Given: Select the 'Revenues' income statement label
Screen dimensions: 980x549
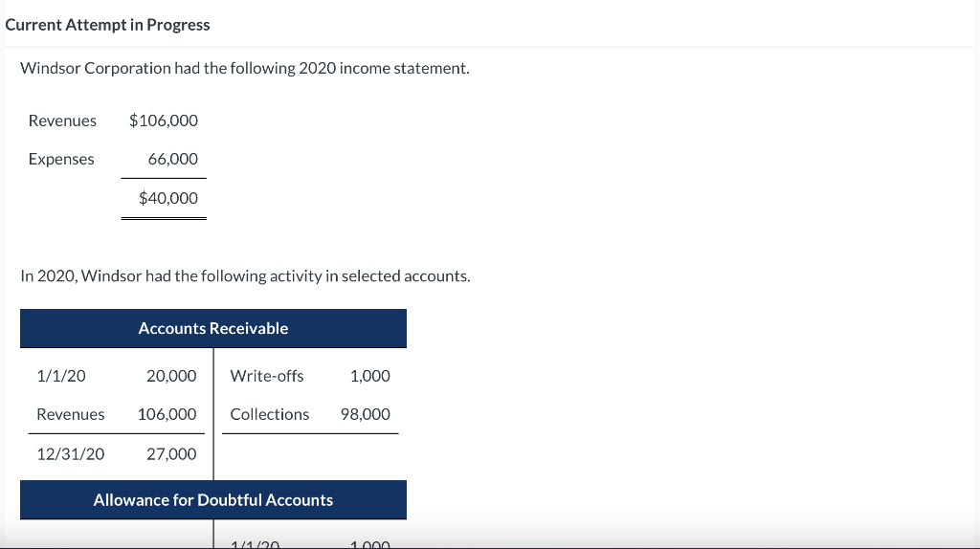Looking at the screenshot, I should coord(62,121).
